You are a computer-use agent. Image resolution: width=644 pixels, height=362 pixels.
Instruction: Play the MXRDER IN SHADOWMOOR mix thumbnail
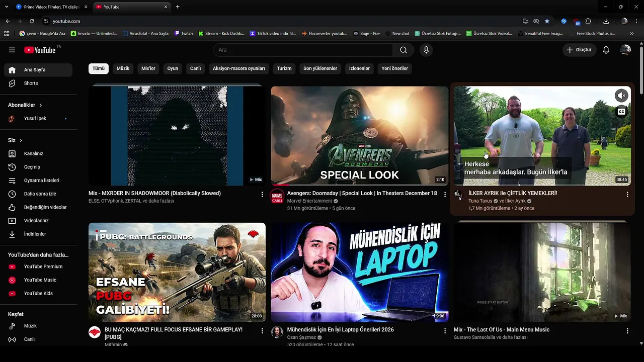177,136
